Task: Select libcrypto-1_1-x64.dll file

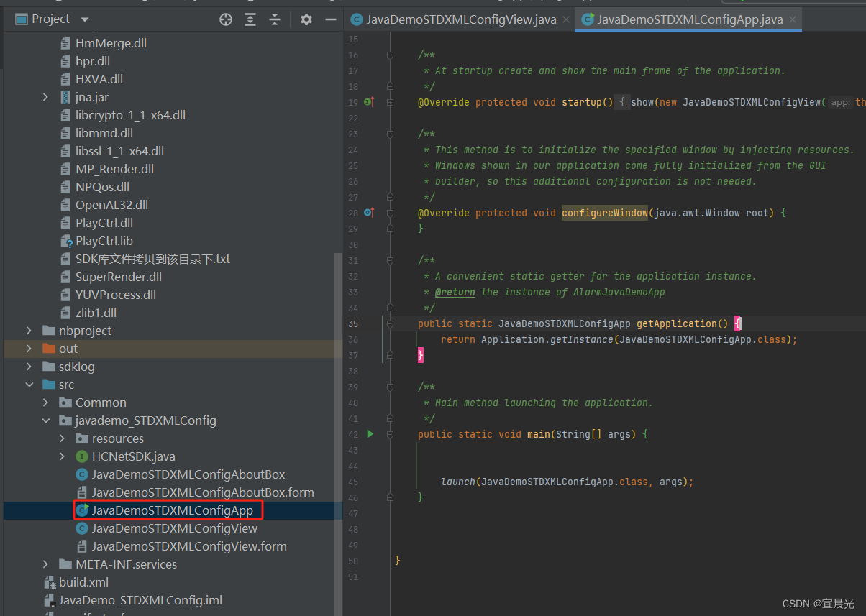Action: [131, 115]
